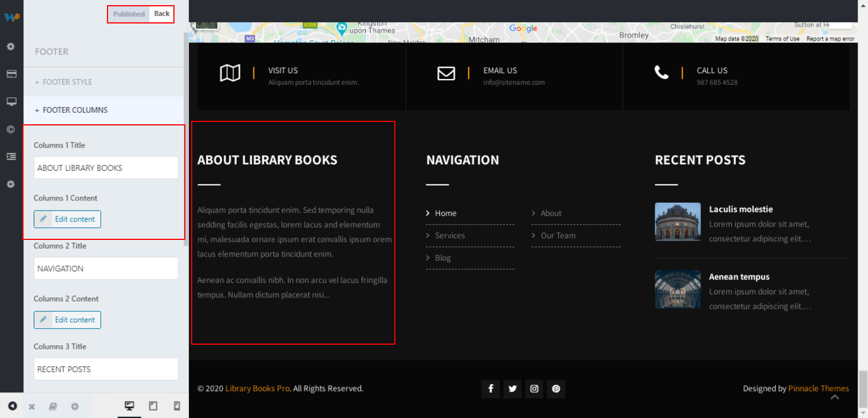The height and width of the screenshot is (418, 868).
Task: Click the X icon in the bottom toolbar
Action: (32, 407)
